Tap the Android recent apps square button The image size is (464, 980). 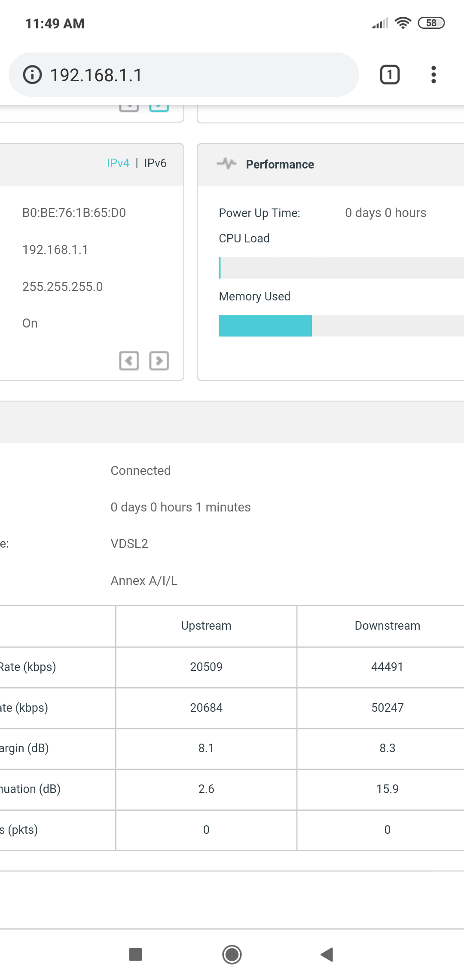pyautogui.click(x=136, y=955)
